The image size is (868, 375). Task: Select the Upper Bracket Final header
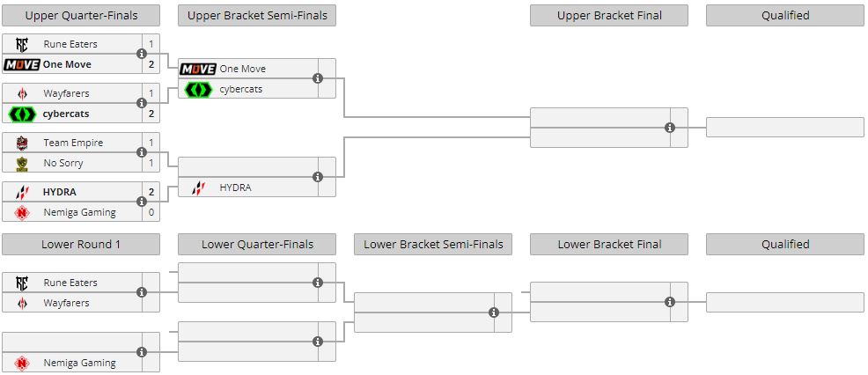tap(609, 15)
